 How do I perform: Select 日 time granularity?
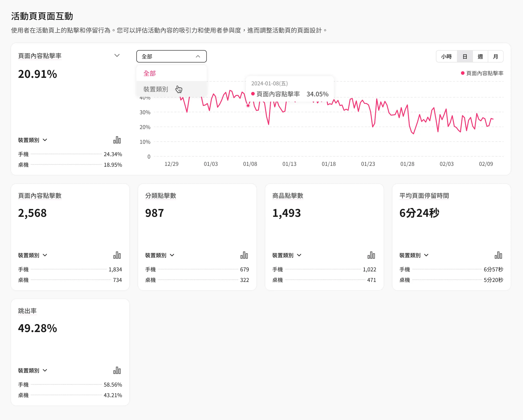tap(465, 56)
